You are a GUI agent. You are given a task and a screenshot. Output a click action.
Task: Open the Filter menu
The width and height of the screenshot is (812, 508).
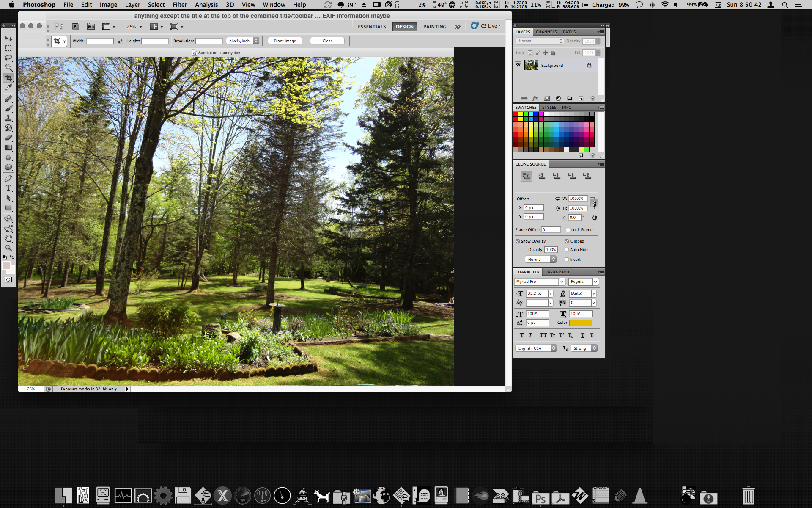pyautogui.click(x=179, y=5)
